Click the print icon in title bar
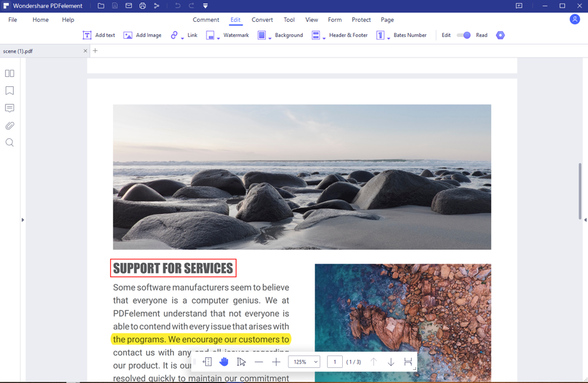588x383 pixels. (143, 6)
